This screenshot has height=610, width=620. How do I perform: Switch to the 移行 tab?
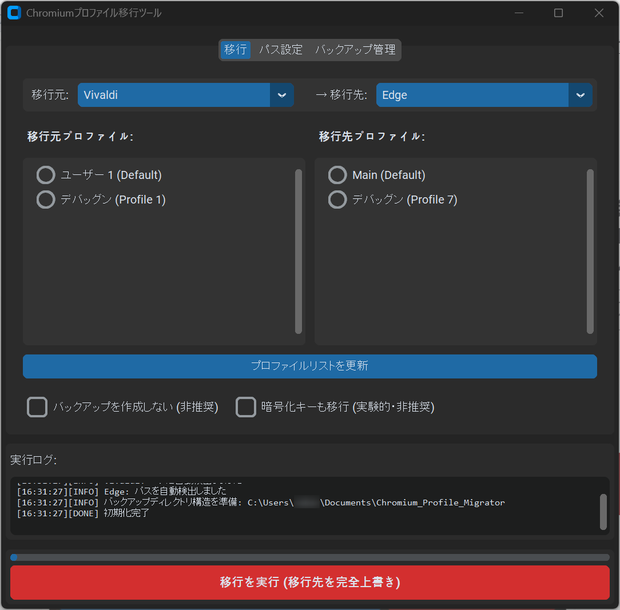click(235, 50)
